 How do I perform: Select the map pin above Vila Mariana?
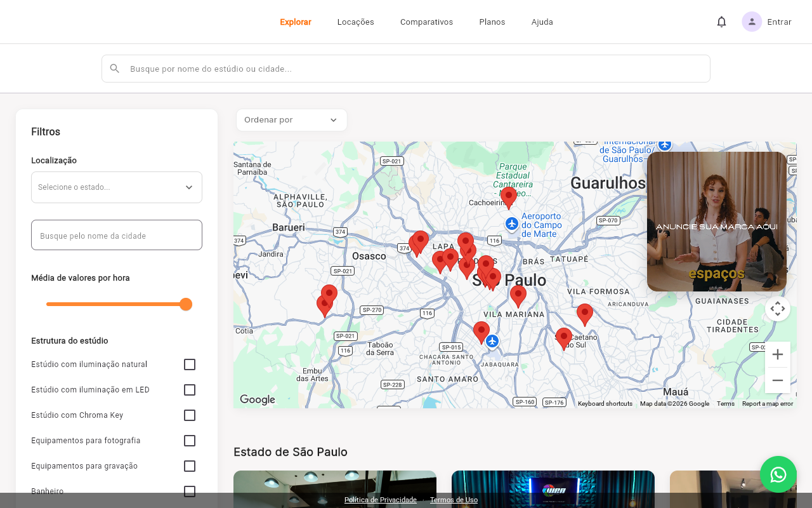click(x=518, y=297)
